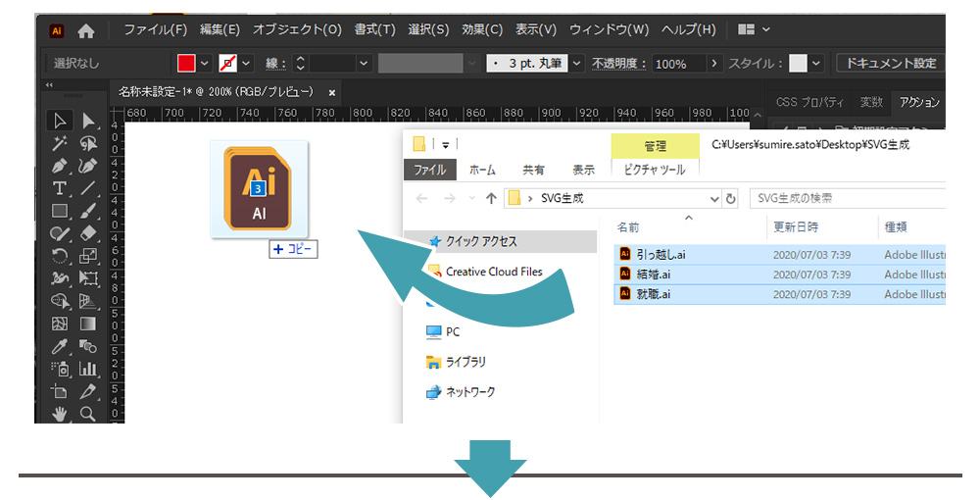Select the Line Segment tool
The height and width of the screenshot is (500, 980).
[88, 188]
